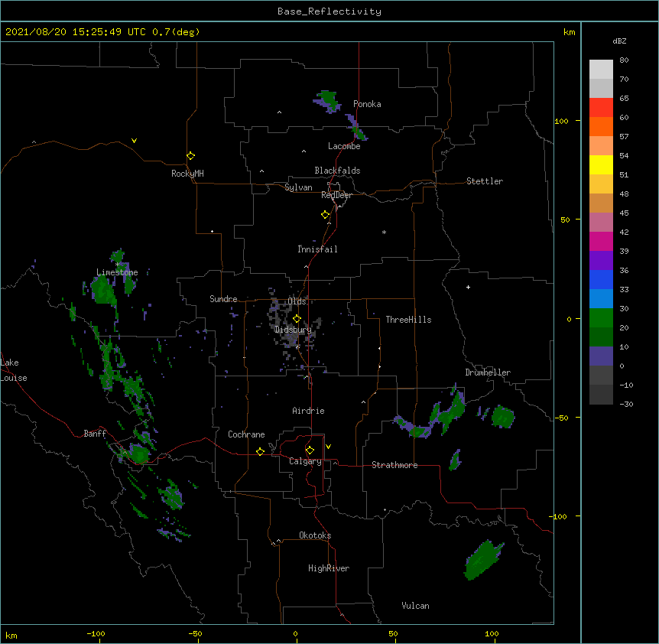
Task: Click the Airdrie city label
Action: click(x=308, y=411)
